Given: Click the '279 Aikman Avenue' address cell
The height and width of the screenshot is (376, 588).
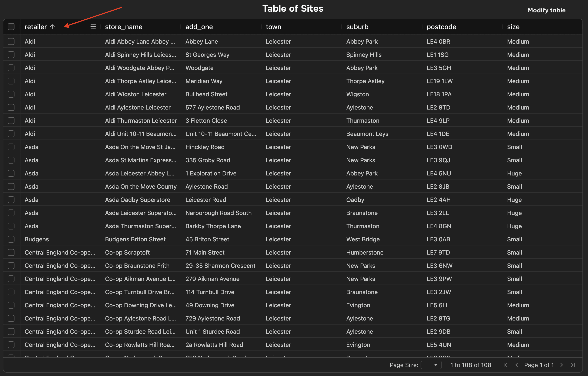Looking at the screenshot, I should [213, 279].
